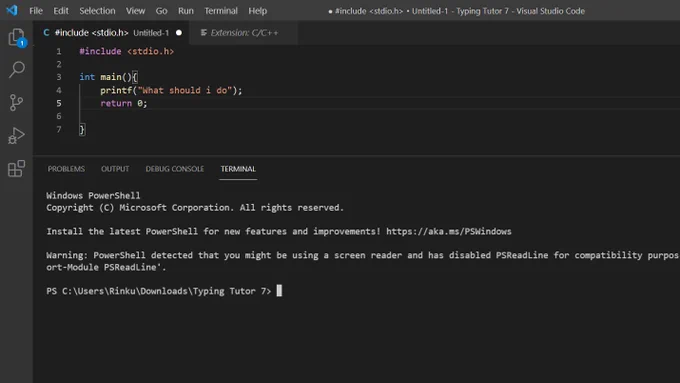Open the Search view icon
The height and width of the screenshot is (383, 680).
click(x=16, y=69)
